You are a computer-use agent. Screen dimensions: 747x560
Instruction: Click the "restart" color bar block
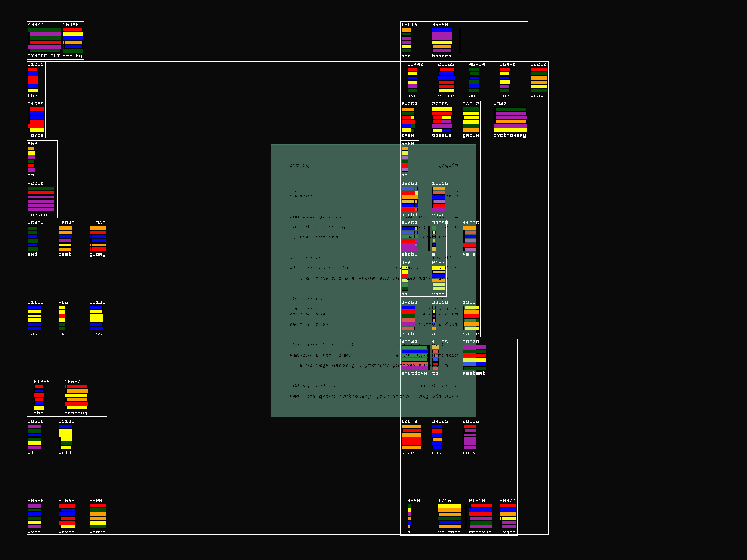click(x=474, y=357)
